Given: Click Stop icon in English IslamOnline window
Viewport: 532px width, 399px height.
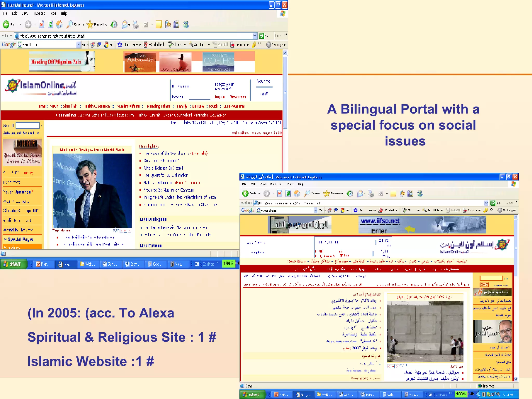Looking at the screenshot, I should click(42, 25).
